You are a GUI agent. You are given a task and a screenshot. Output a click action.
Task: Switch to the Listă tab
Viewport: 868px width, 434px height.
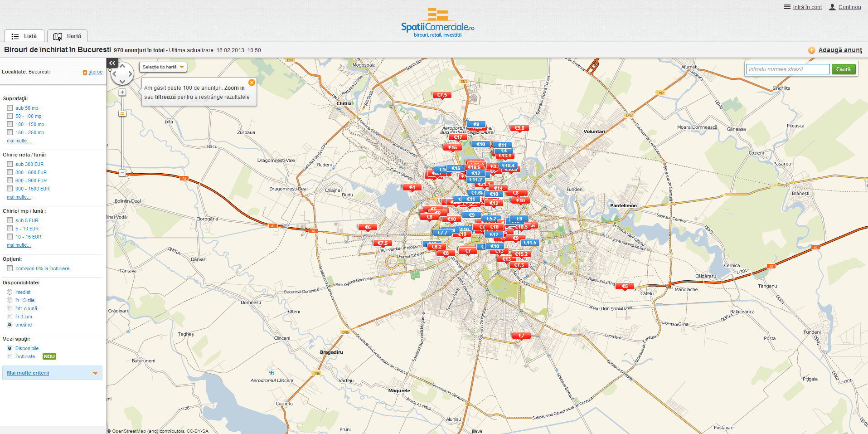pos(24,36)
